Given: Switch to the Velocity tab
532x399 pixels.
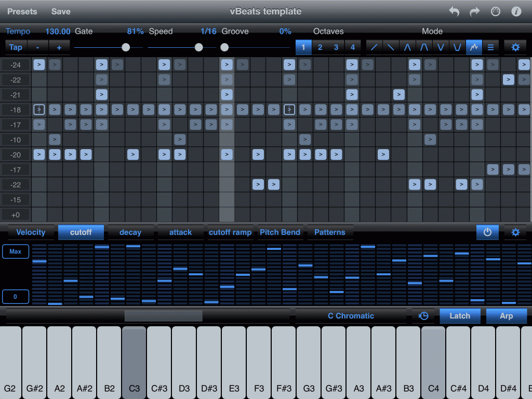Looking at the screenshot, I should click(x=31, y=232).
